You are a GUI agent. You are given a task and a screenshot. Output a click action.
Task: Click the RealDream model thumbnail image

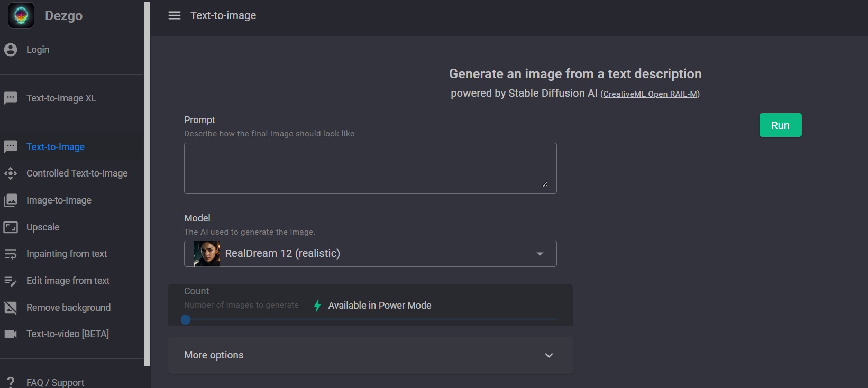(207, 254)
